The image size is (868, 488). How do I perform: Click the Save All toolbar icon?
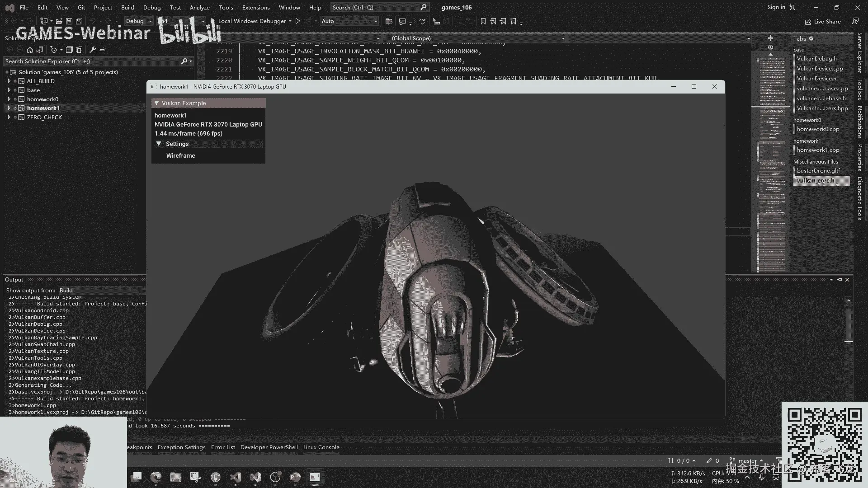coord(79,21)
